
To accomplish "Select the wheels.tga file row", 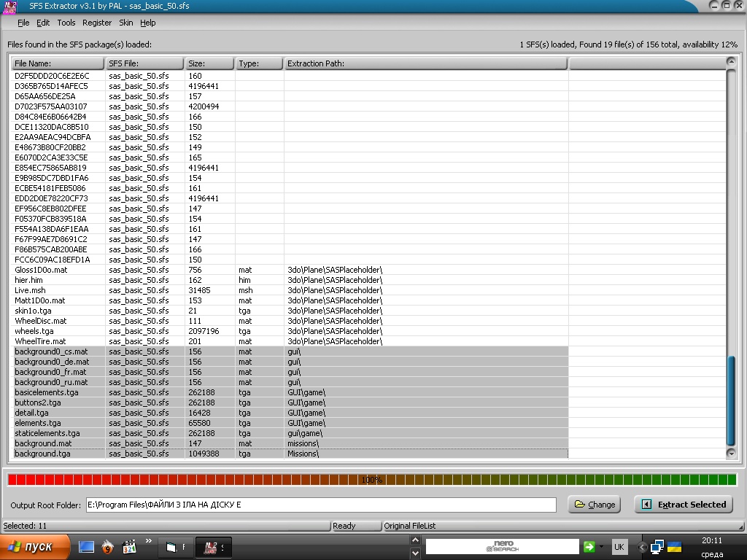I will [x=290, y=331].
